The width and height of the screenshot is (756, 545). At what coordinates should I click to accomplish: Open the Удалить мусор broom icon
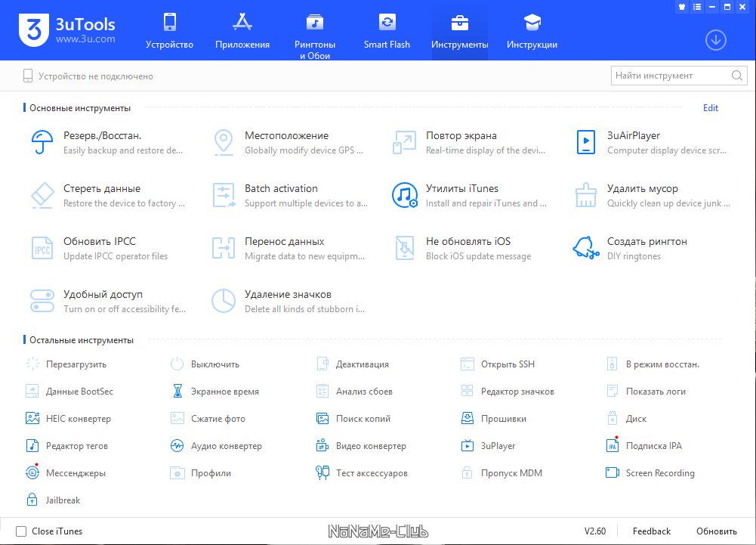click(x=586, y=195)
